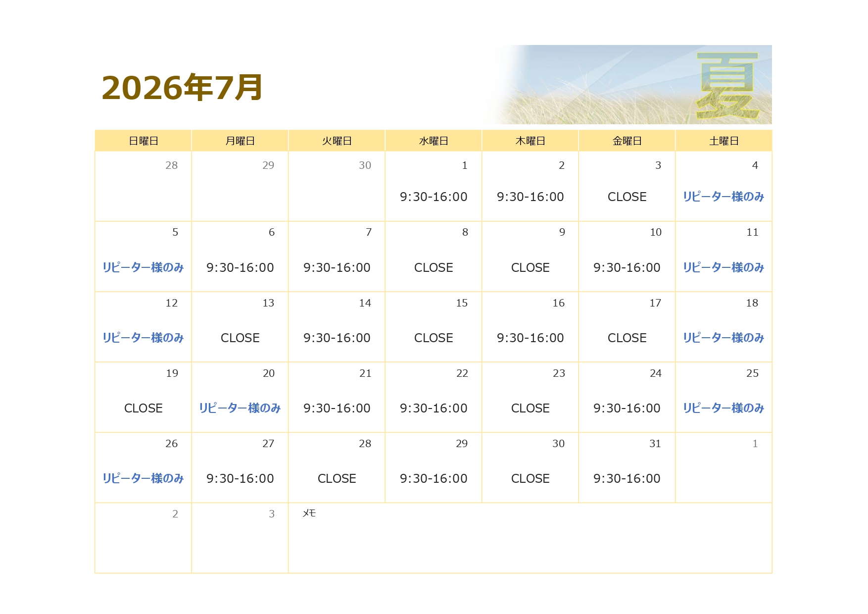
Task: Select the grayed date 29 in first row
Action: tap(268, 165)
